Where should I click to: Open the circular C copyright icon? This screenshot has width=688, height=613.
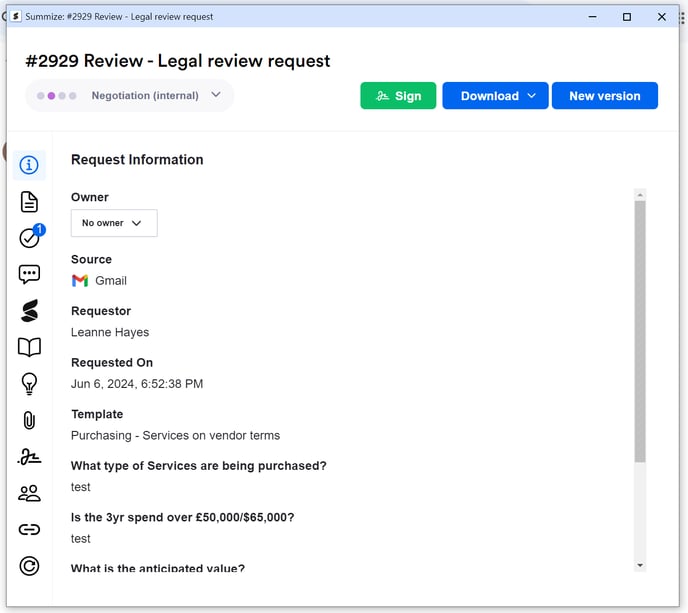click(29, 566)
